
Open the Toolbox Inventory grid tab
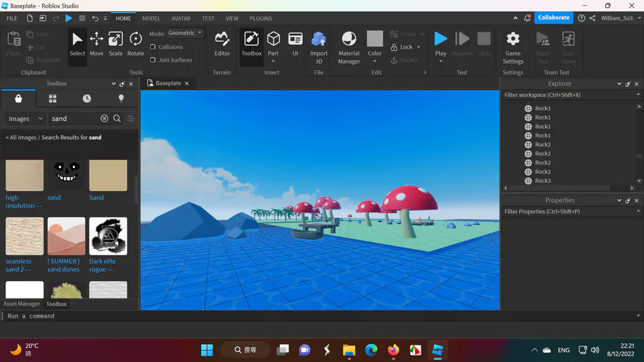coord(52,99)
